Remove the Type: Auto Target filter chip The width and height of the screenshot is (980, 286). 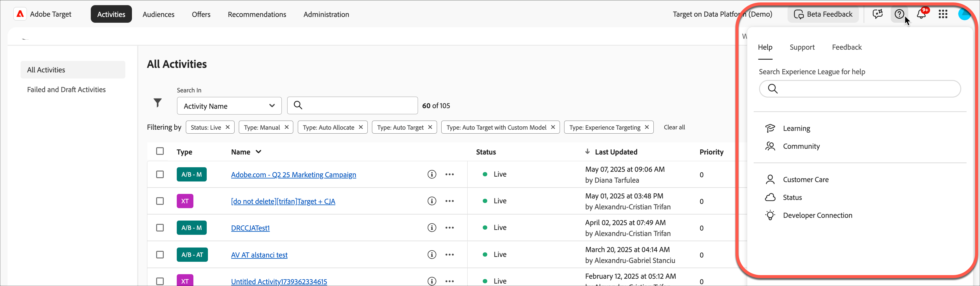[x=430, y=127]
